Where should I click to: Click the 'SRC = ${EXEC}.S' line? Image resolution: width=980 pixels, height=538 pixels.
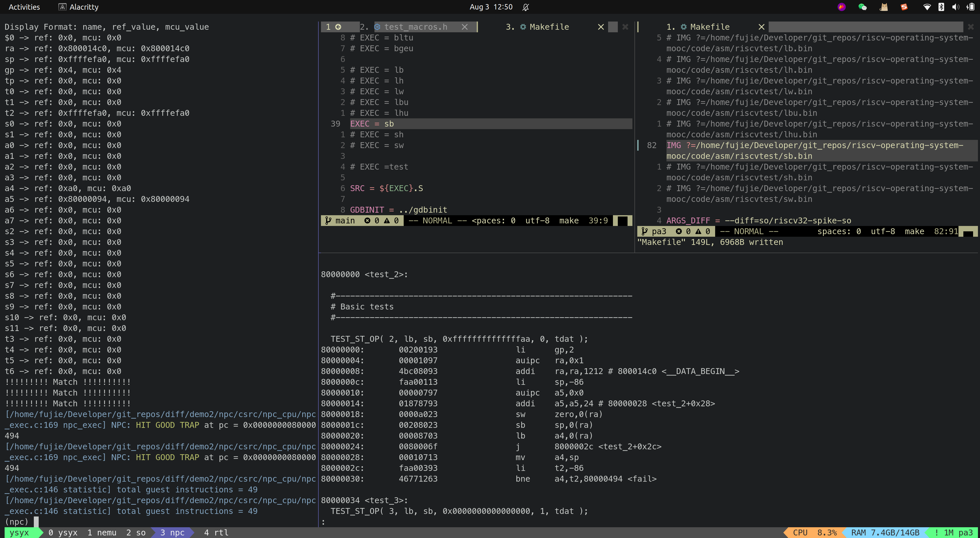coord(387,188)
